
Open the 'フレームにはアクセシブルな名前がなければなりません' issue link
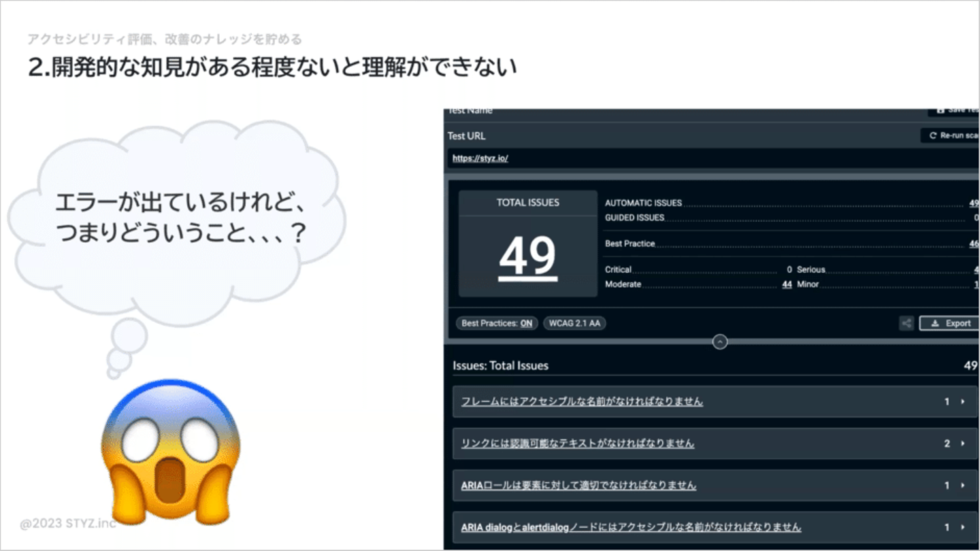click(582, 401)
